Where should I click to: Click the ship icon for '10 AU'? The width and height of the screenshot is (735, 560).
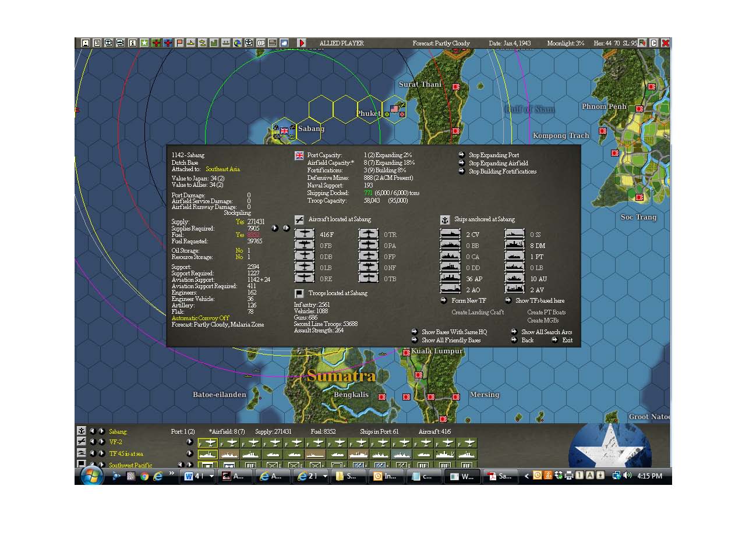[x=514, y=279]
